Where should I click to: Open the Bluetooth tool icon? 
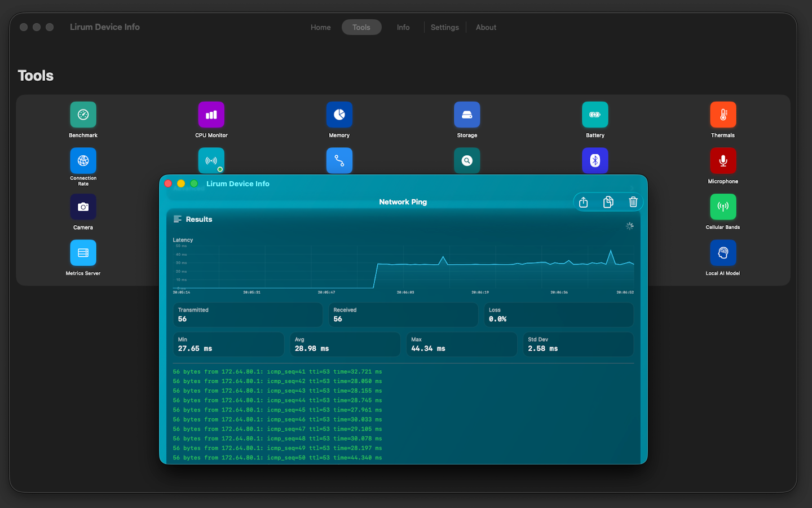595,161
